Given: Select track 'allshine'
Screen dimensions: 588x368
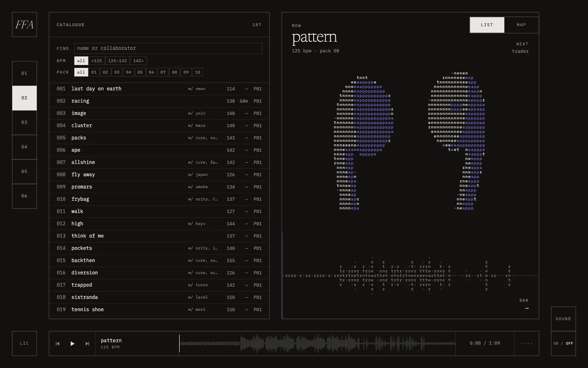Looking at the screenshot, I should click(x=159, y=162).
